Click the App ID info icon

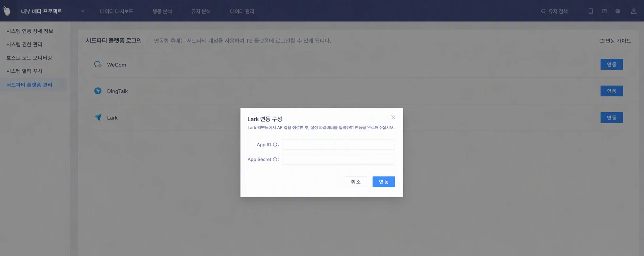click(x=275, y=145)
